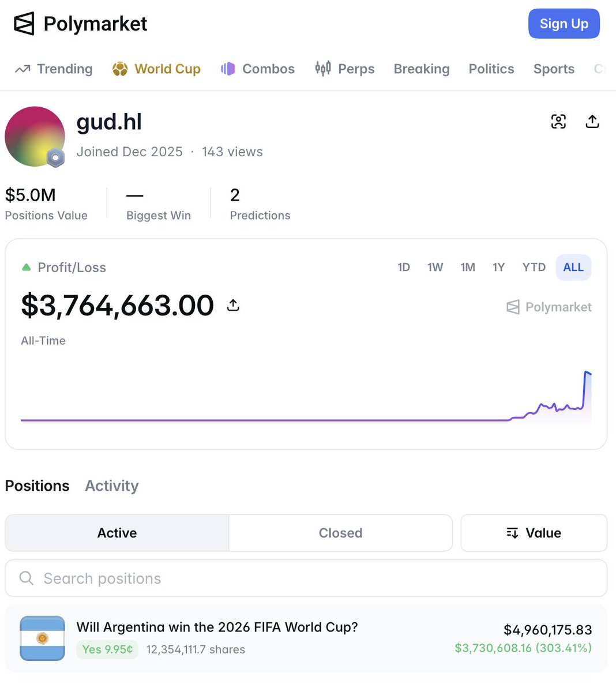Click the Argentina flag thumbnail

(x=42, y=638)
